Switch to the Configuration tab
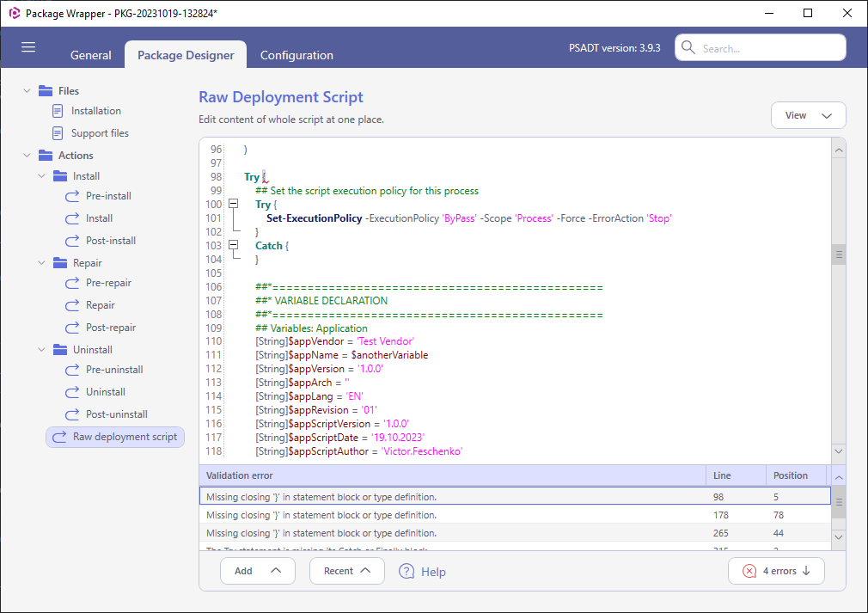Viewport: 868px width, 613px height. [296, 55]
